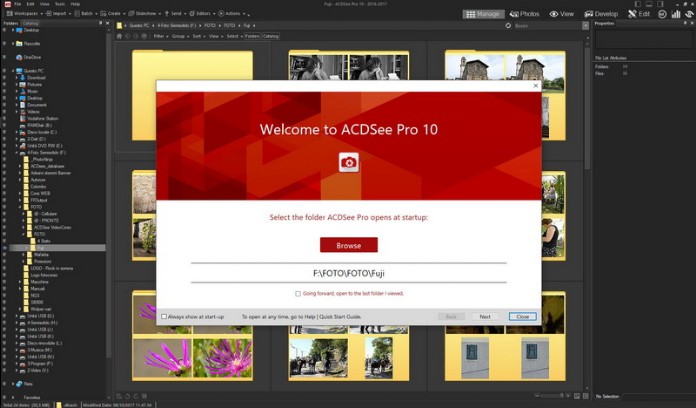
Task: Pin the Folders pane with the pin icon
Action: [x=100, y=23]
